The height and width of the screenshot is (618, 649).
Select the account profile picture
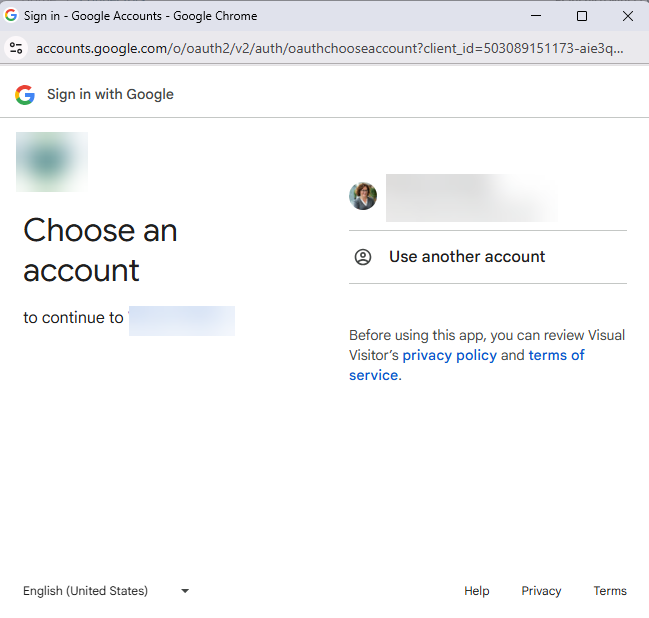pyautogui.click(x=363, y=196)
